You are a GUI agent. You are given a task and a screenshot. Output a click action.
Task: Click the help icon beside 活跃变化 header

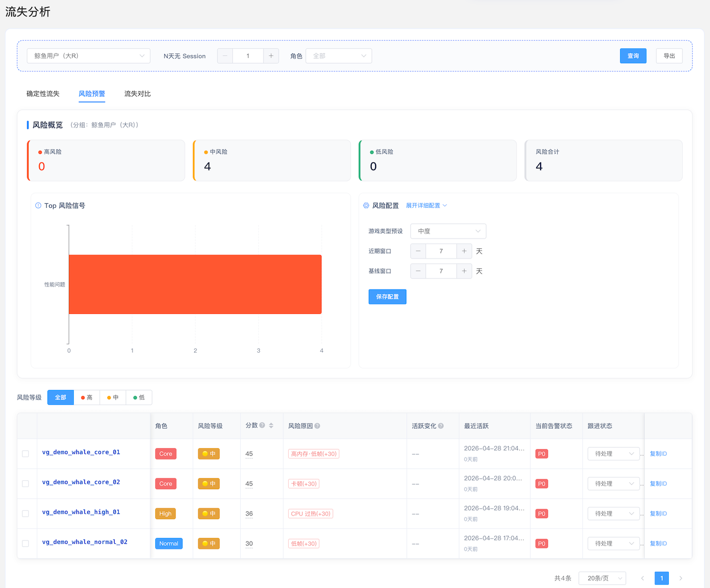[441, 426]
